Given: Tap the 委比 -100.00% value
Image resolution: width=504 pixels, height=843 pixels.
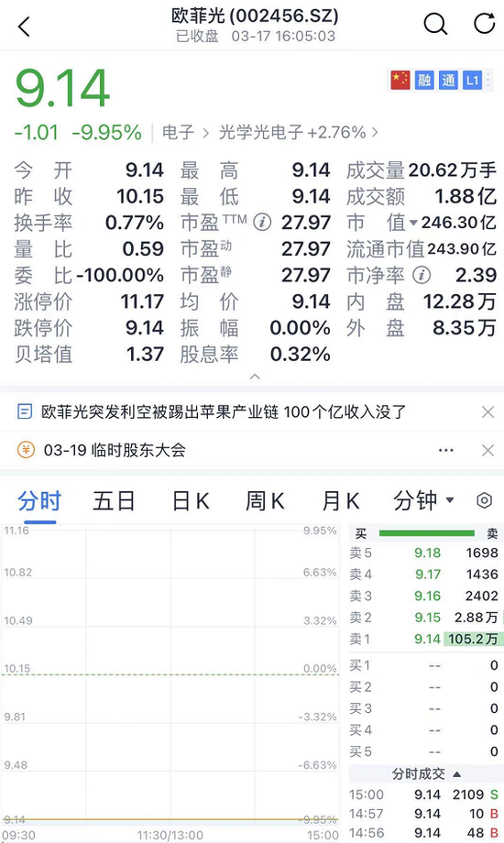Looking at the screenshot, I should pos(120,275).
